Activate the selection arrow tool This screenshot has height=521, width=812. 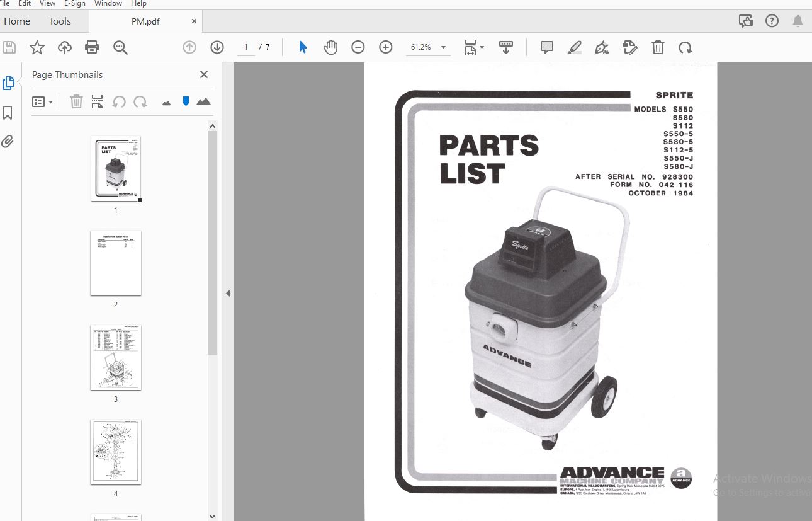click(303, 47)
